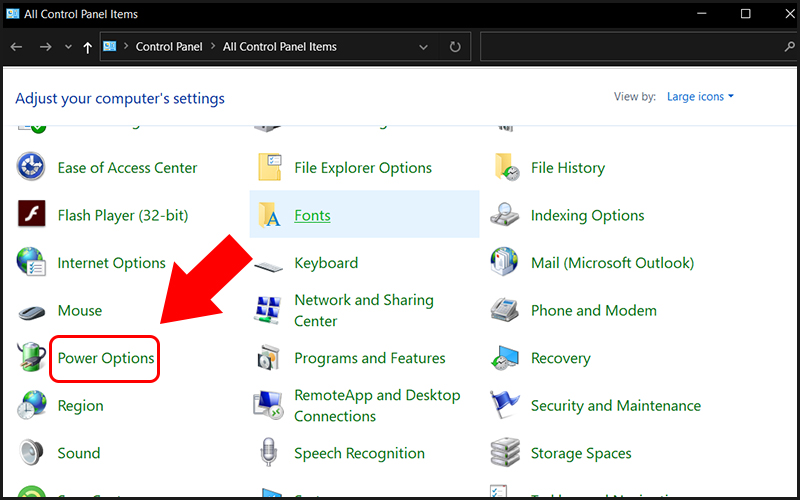Click the Flash Player red icon
The image size is (800, 500).
[x=31, y=214]
